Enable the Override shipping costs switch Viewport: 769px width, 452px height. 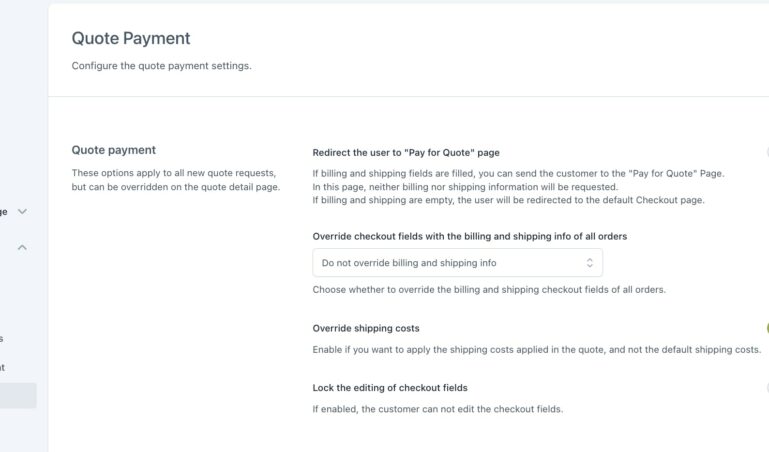[766, 328]
